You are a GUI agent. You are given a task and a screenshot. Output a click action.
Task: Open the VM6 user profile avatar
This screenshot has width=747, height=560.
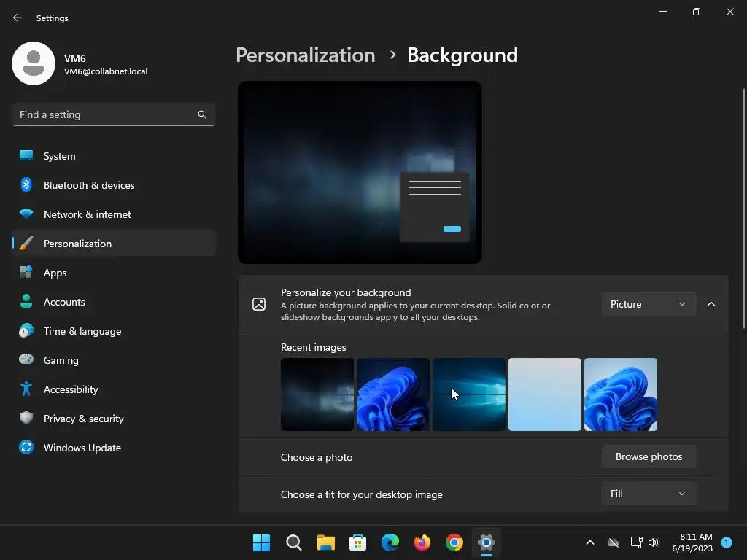[34, 63]
